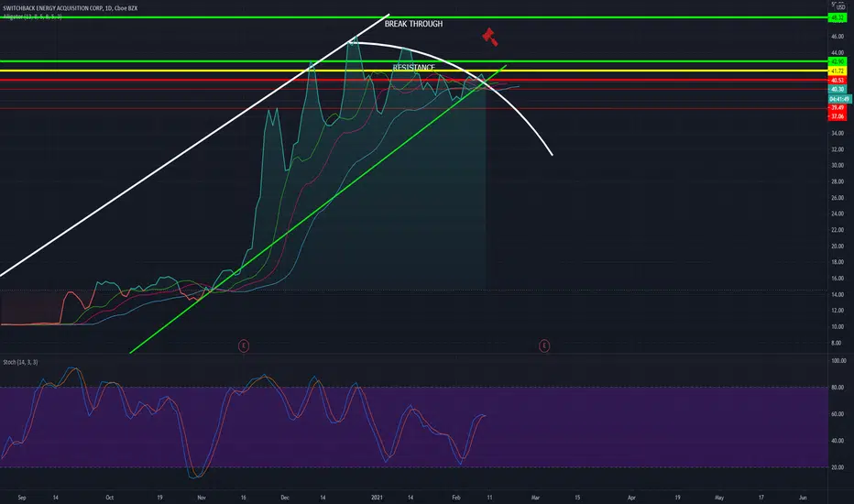Click the Apr label on time axis
Viewport: 854px width, 504px height.
click(631, 498)
